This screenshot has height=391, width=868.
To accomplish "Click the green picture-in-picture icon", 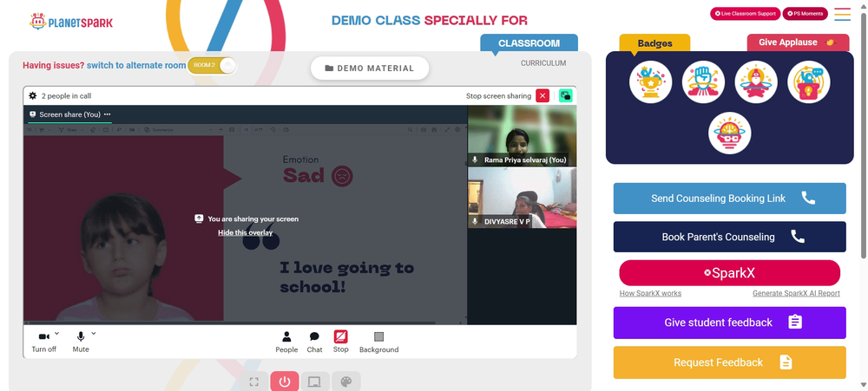I will point(565,95).
